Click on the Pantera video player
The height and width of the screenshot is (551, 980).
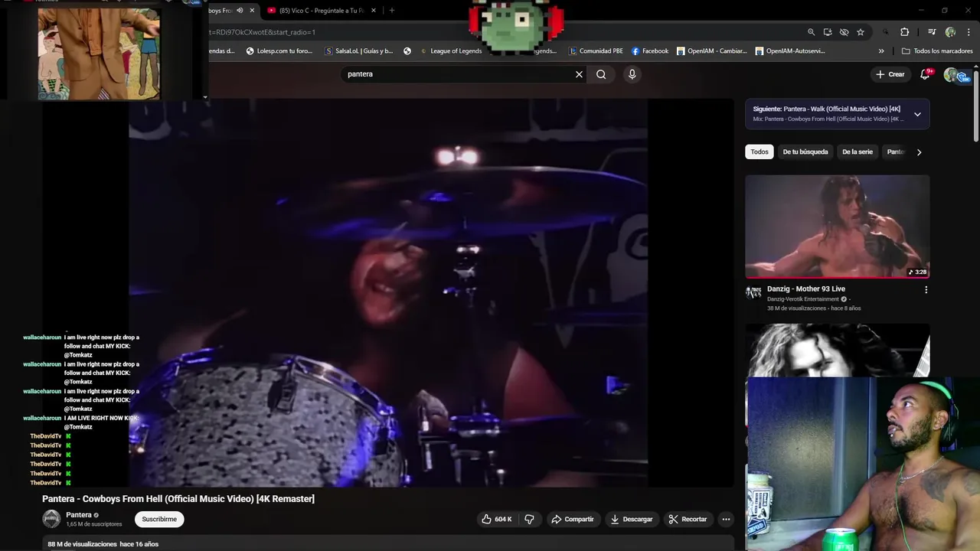click(x=388, y=293)
